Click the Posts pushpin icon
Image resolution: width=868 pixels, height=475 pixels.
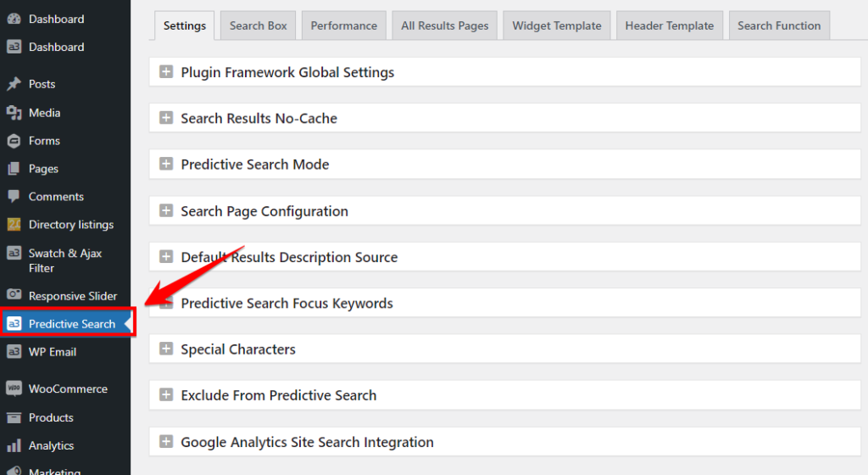[14, 84]
